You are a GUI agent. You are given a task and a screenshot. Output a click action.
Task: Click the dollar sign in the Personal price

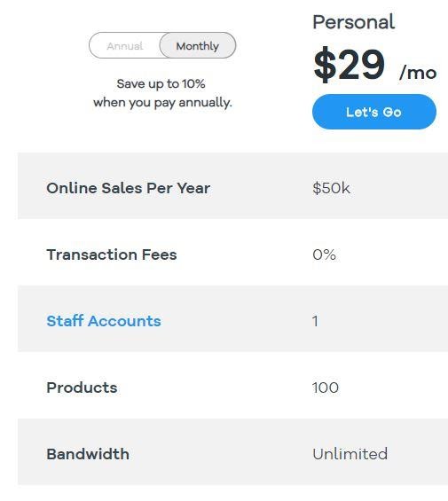pyautogui.click(x=325, y=65)
